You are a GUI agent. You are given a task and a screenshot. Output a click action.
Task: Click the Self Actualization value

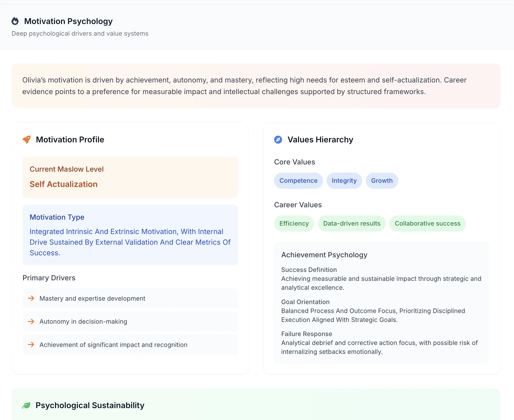click(x=64, y=184)
